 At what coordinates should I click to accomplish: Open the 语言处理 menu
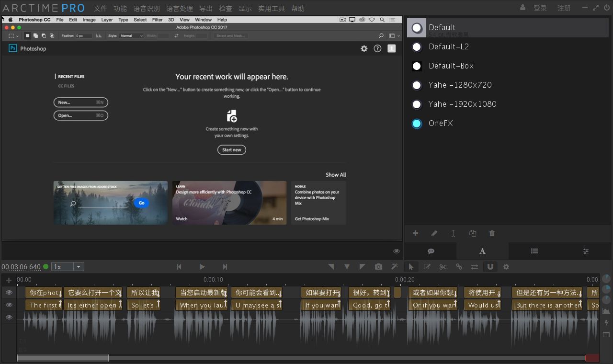[x=180, y=9]
